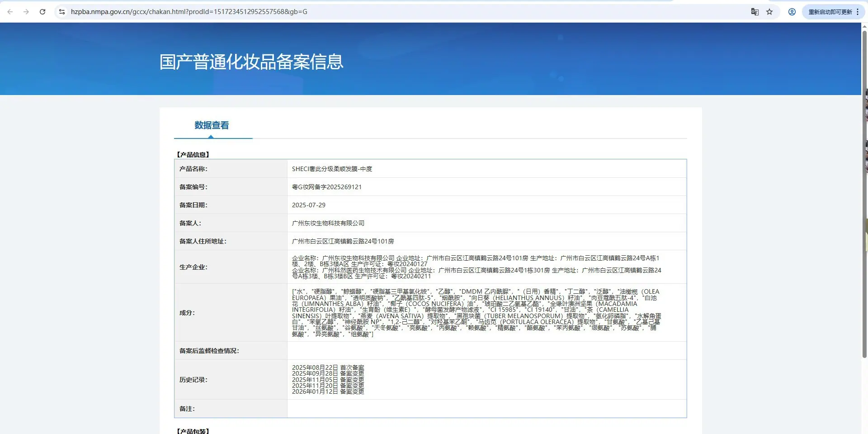Click the 备案编号 label cell
This screenshot has height=434, width=868.
coord(231,187)
